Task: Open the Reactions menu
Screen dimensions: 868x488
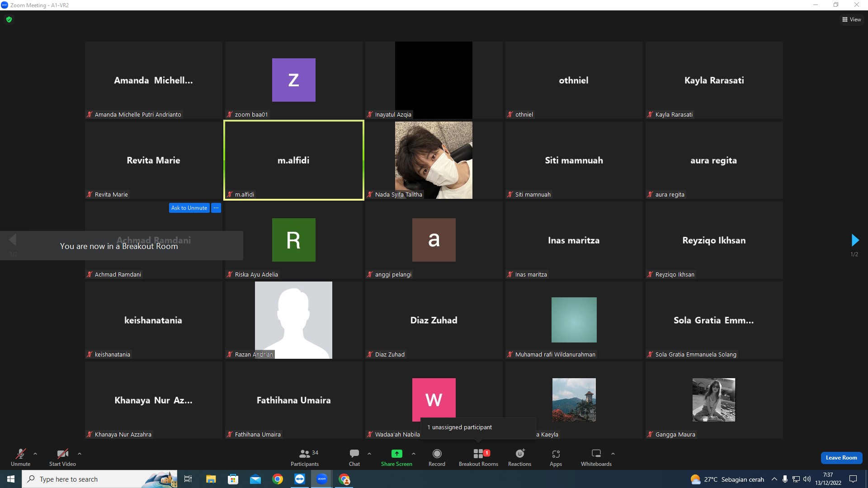Action: coord(520,457)
